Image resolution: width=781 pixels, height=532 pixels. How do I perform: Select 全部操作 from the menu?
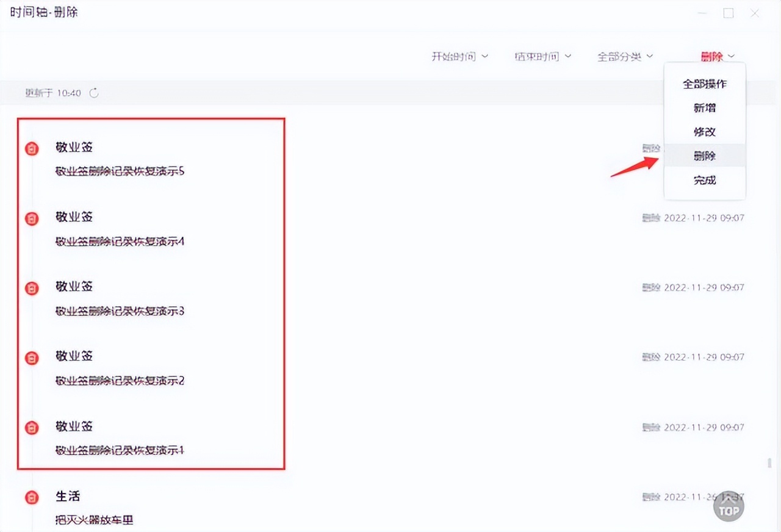(704, 84)
